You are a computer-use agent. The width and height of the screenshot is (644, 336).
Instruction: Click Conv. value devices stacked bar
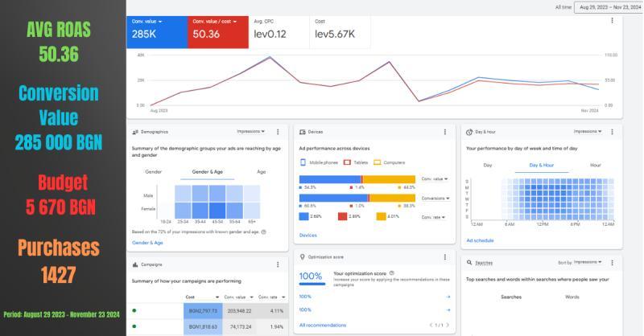pos(357,179)
